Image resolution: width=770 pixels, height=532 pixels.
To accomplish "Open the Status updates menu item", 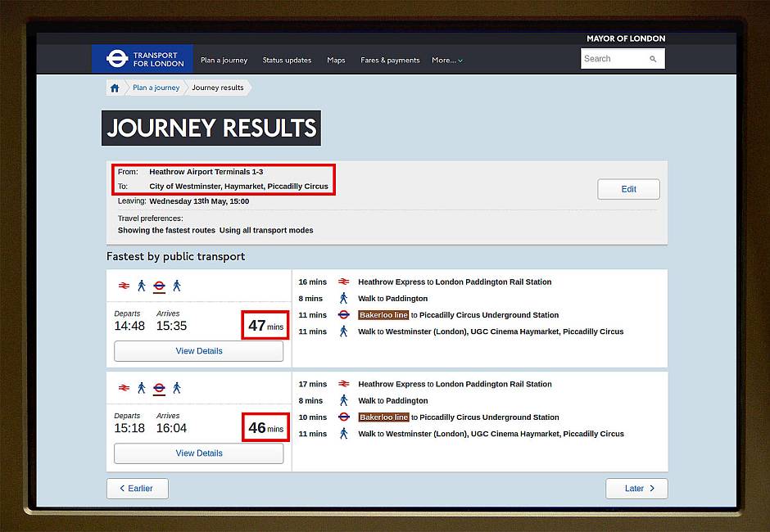I will pos(287,60).
